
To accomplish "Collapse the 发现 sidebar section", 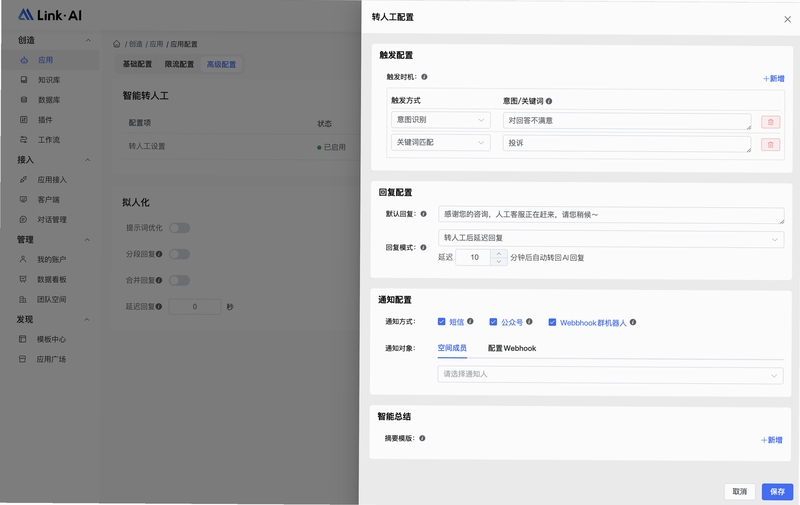I will (87, 319).
